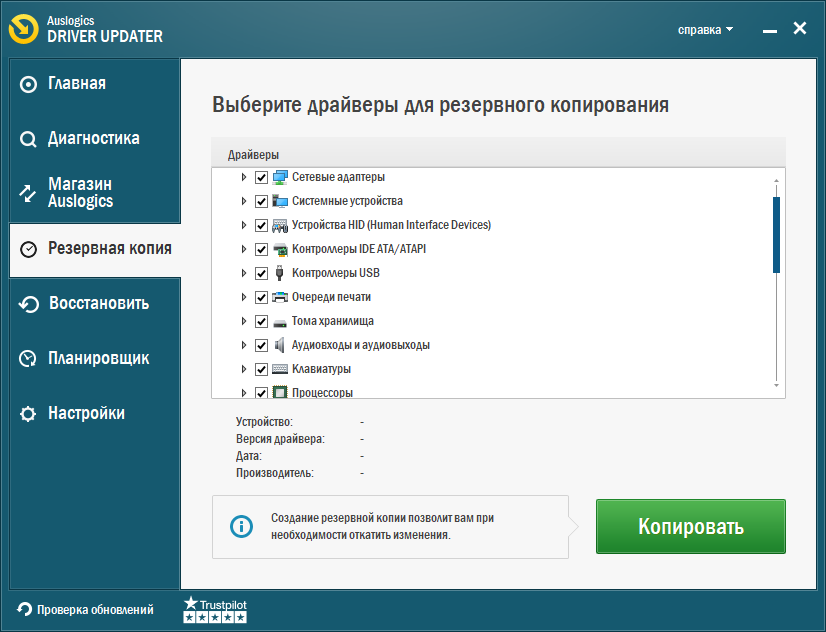The height and width of the screenshot is (632, 826).
Task: Uncheck the Сетевые адаптеры checkbox
Action: click(262, 177)
